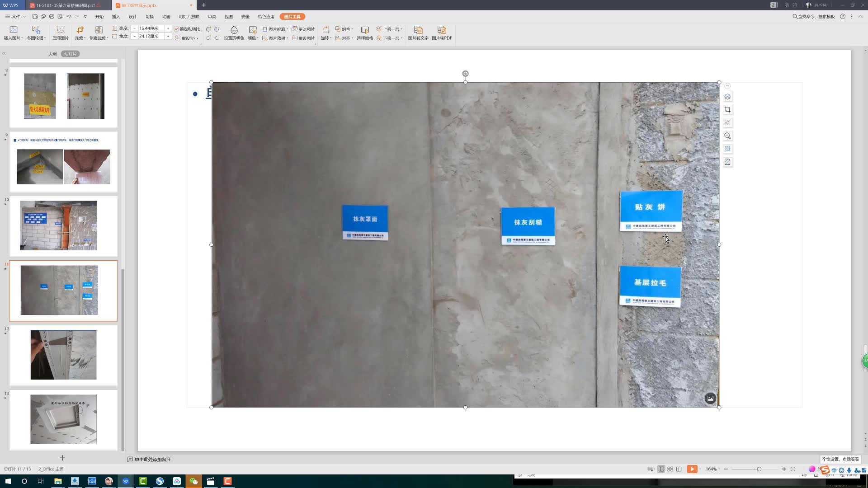Click the floating zoom magnifier icon beside picture
Screen dimensions: 868x488
727,136
